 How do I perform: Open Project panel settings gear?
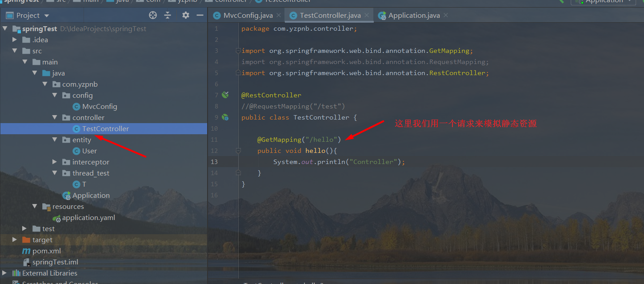coord(186,15)
